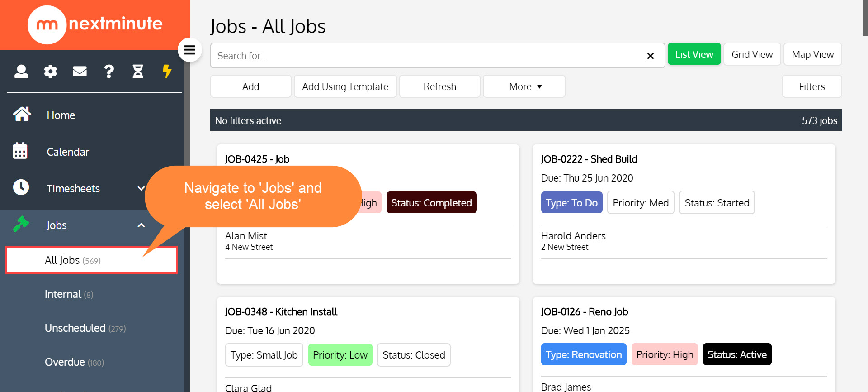Switch to List View
Image resolution: width=868 pixels, height=392 pixels.
[694, 54]
